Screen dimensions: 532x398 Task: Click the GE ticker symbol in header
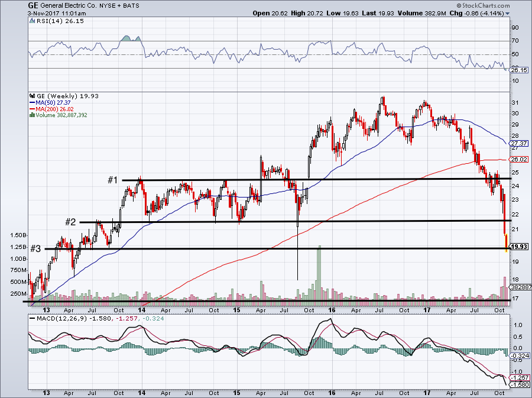33,5
